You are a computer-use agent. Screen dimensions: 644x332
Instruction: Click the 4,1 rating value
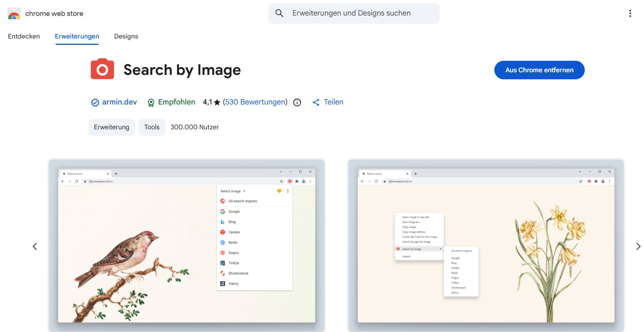[x=207, y=102]
